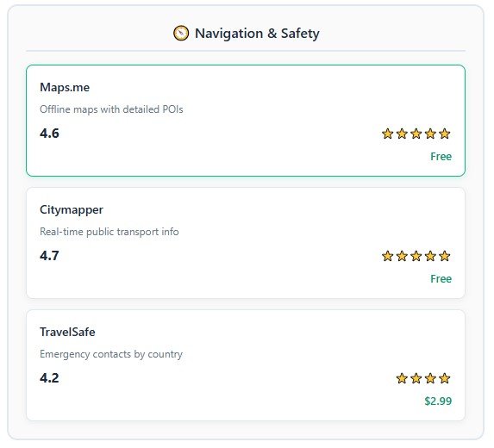Open the Citymapper app title
Screen dimensions: 494x448
click(72, 209)
